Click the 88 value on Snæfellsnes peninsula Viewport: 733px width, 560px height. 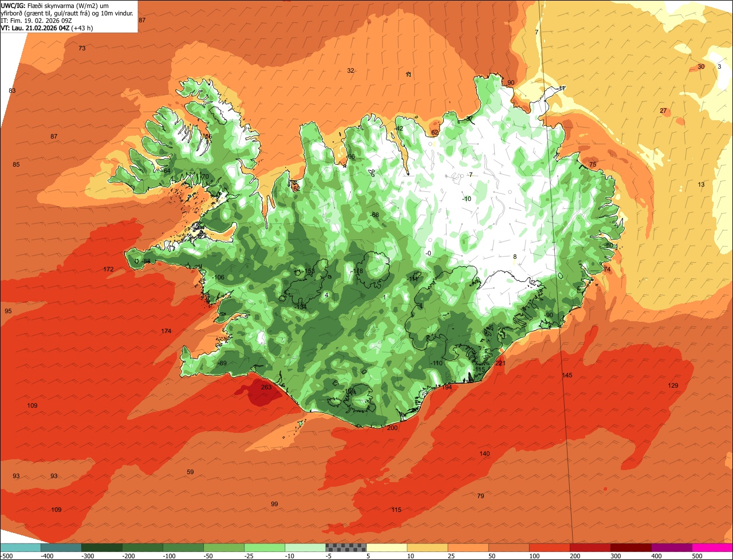[x=147, y=261]
